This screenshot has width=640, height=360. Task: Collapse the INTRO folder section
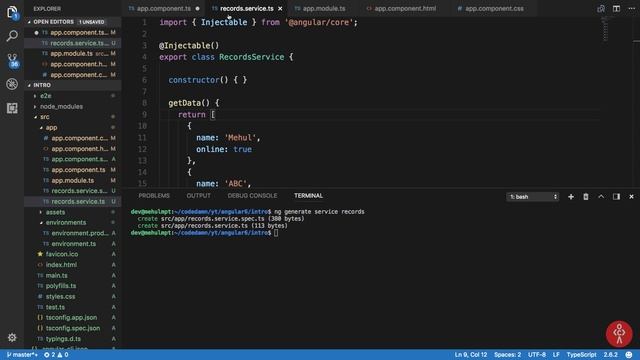29,85
